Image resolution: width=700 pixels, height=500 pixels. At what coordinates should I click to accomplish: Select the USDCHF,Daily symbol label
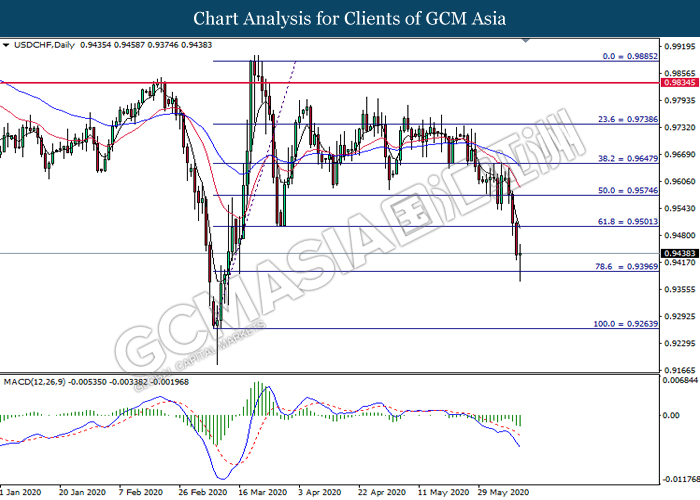point(44,45)
